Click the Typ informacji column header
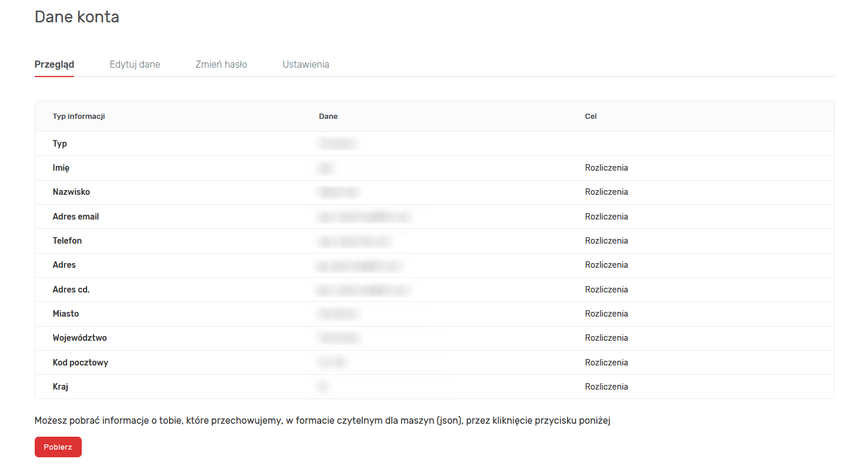This screenshot has width=868, height=472. click(x=79, y=116)
